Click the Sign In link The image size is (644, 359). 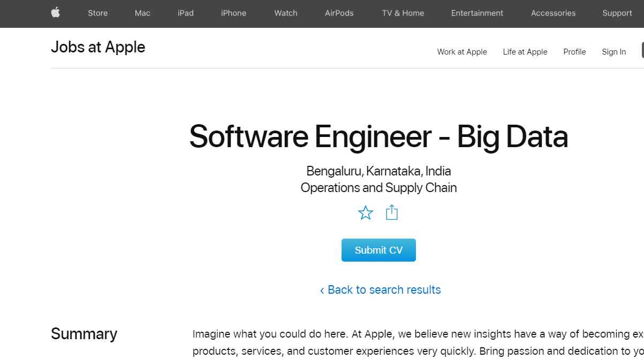614,52
